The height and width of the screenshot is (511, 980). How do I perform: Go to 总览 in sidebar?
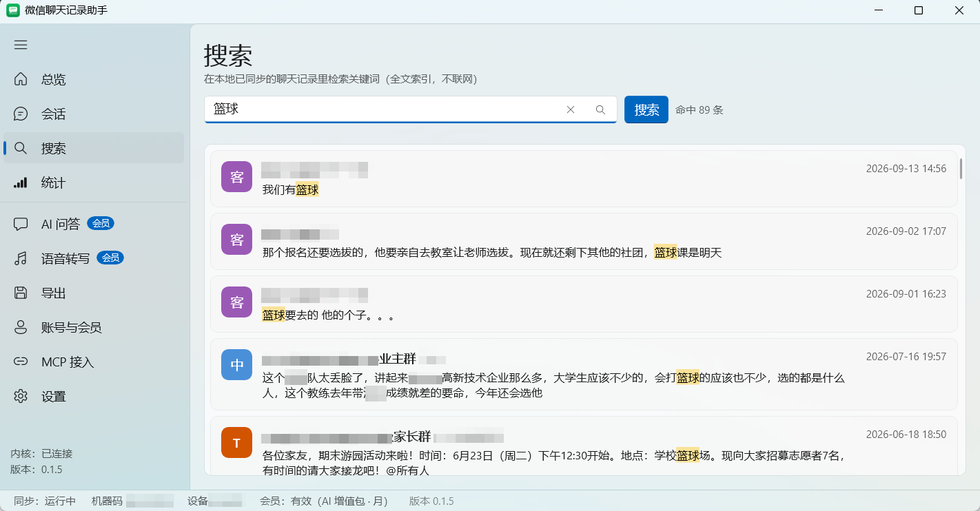[x=94, y=79]
